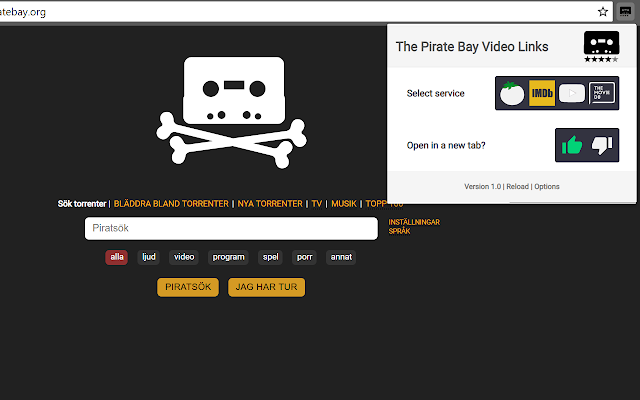Image resolution: width=640 pixels, height=400 pixels.
Task: Open the INSTÄLLNINGAR link
Action: (x=414, y=222)
